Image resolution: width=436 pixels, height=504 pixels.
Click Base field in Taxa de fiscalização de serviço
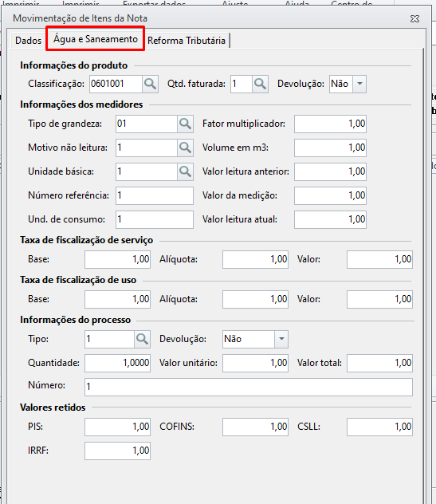[118, 259]
